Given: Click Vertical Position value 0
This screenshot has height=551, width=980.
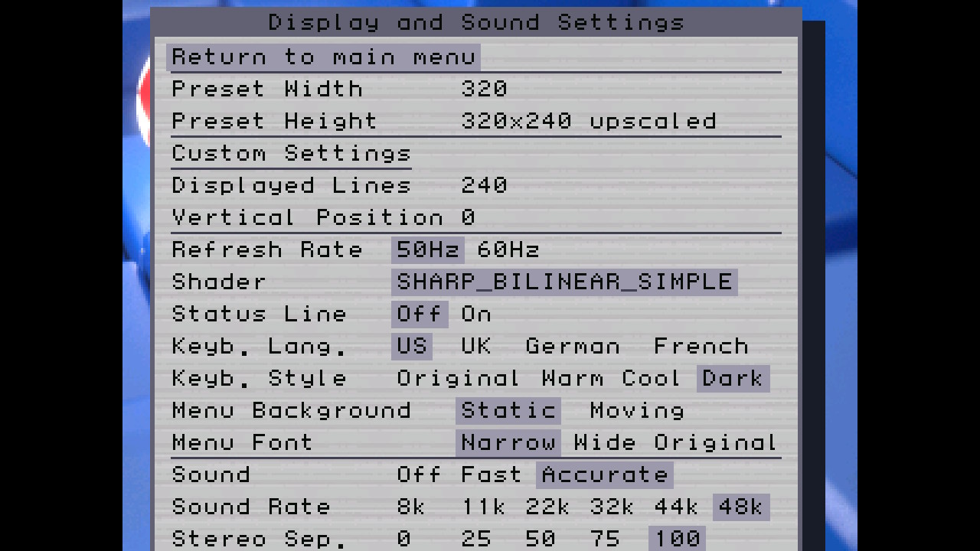Looking at the screenshot, I should [x=468, y=217].
